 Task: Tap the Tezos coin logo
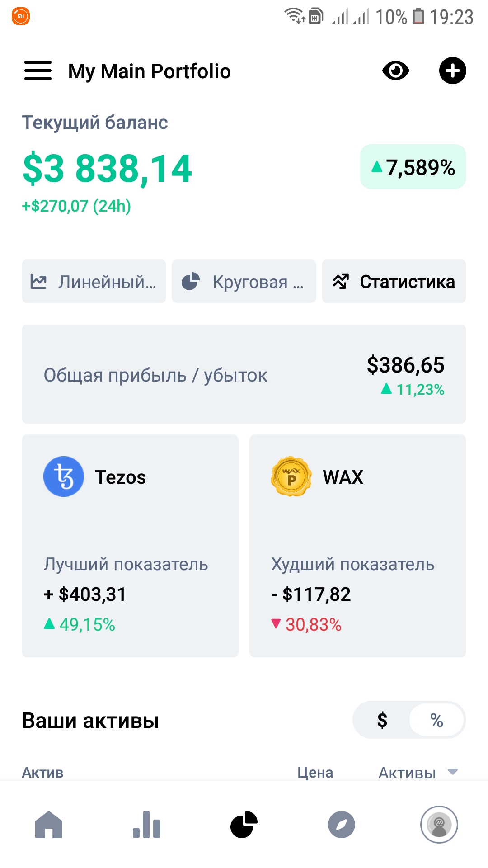(64, 476)
